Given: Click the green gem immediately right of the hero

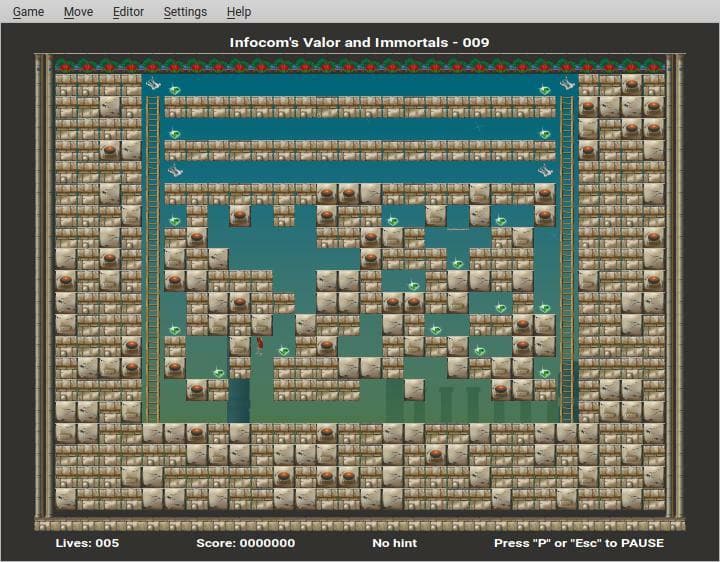Looking at the screenshot, I should pos(284,351).
